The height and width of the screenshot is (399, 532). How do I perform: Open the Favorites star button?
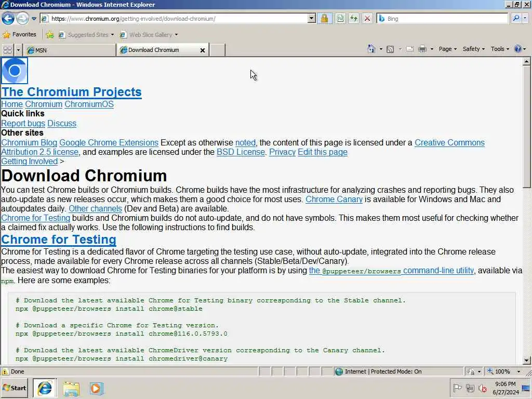pos(19,34)
